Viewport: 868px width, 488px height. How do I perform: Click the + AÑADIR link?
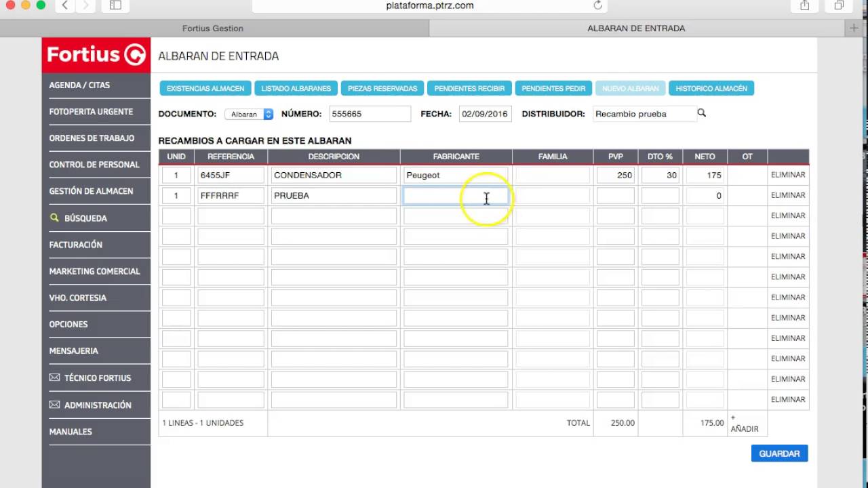[x=745, y=424]
